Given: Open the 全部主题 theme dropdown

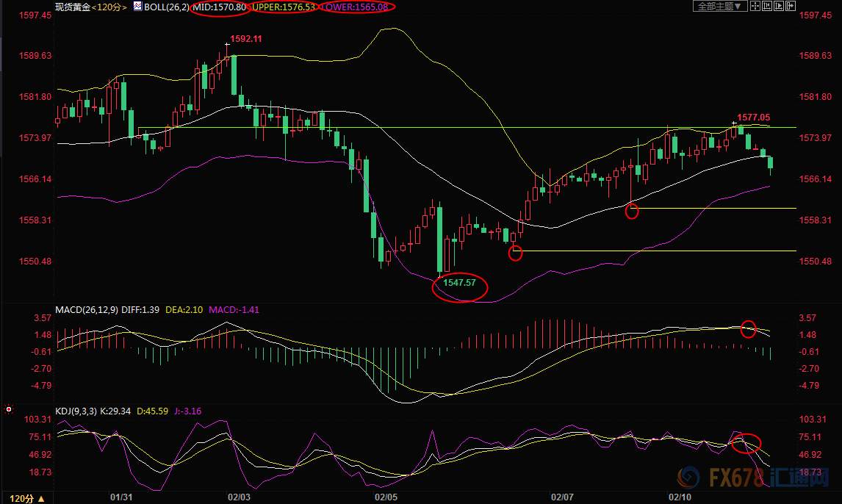Looking at the screenshot, I should click(719, 6).
